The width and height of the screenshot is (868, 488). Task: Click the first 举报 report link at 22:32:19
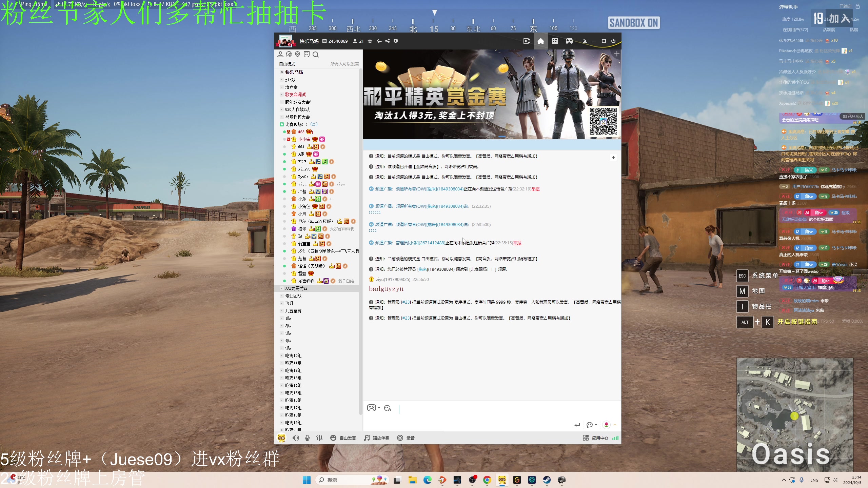click(535, 189)
